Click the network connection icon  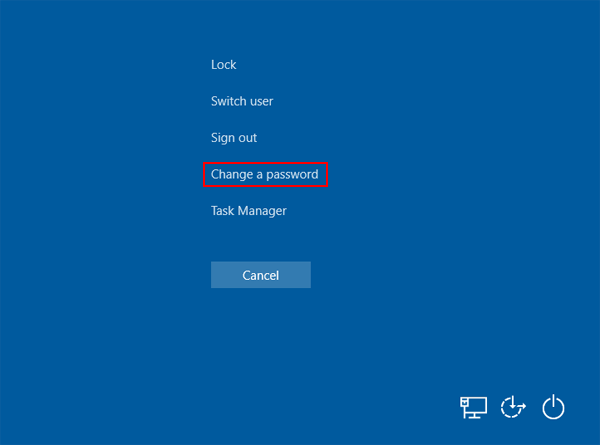tap(473, 407)
